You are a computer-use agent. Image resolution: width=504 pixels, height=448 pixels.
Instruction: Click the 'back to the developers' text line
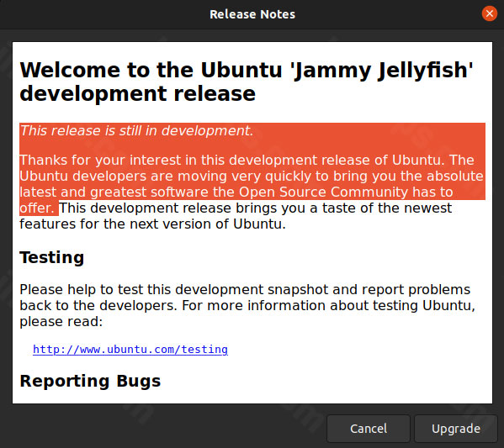[x=98, y=305]
